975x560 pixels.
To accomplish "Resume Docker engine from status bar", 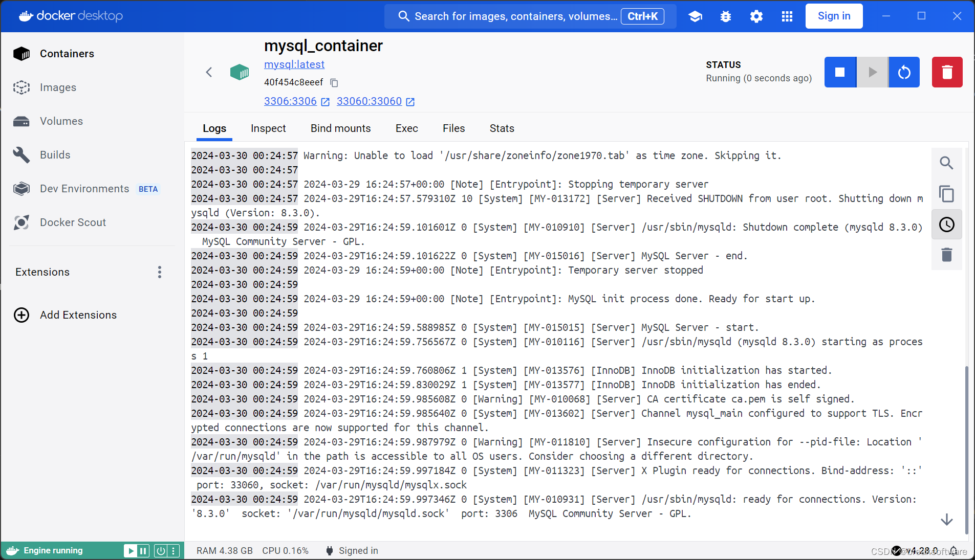I will [131, 551].
